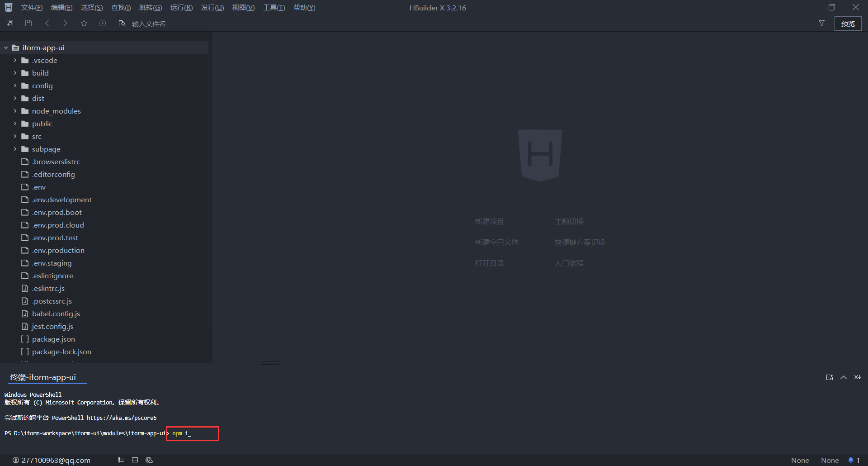Click the terminal icon in status bar
The image size is (868, 466).
(135, 460)
